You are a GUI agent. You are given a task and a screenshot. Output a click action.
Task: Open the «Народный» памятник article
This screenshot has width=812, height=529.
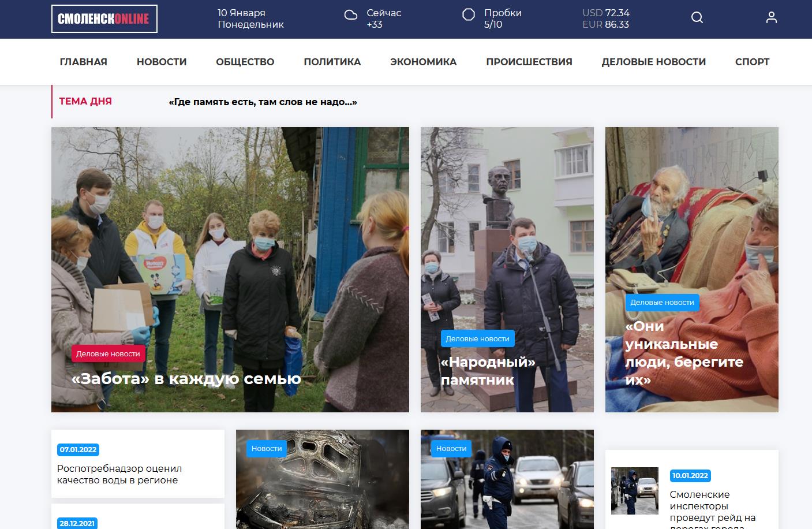(x=488, y=371)
